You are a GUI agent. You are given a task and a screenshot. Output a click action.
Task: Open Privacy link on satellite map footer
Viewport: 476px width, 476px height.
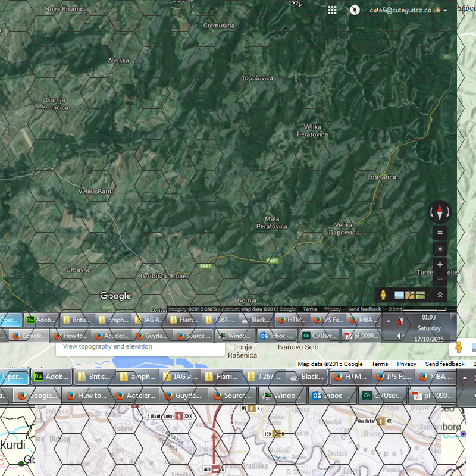pyautogui.click(x=333, y=309)
